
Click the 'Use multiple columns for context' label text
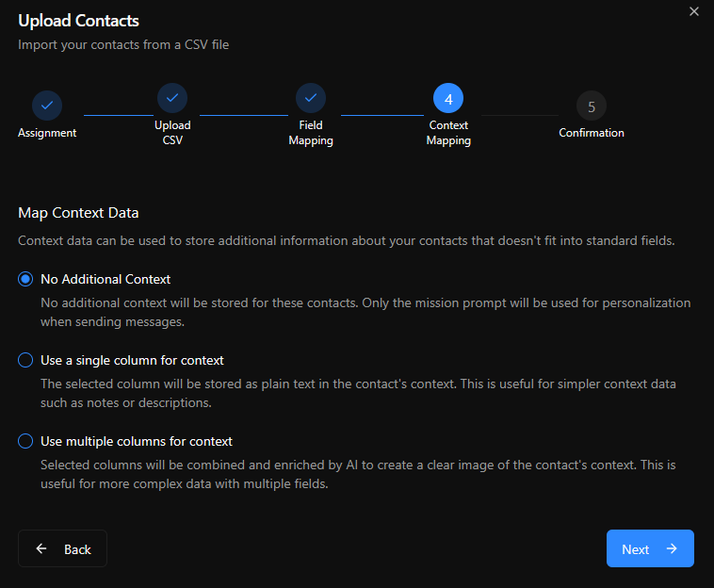click(137, 441)
